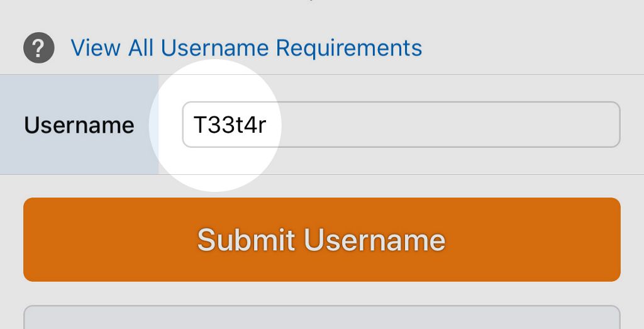
Task: Tap the gray circular help symbol
Action: [39, 48]
